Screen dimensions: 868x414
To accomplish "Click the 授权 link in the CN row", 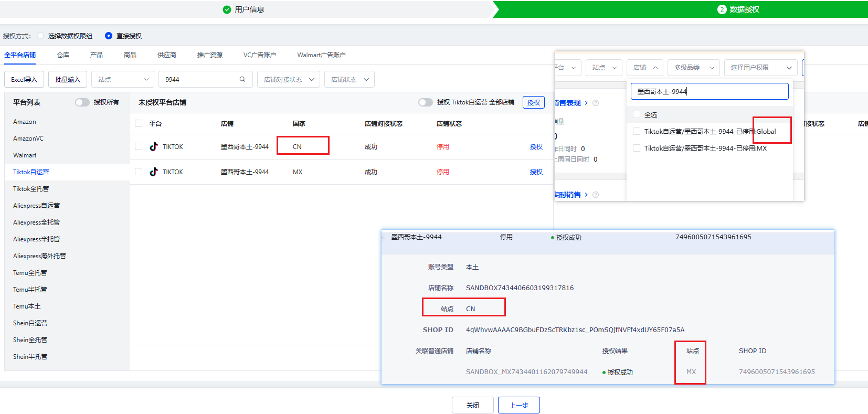I will pos(536,146).
